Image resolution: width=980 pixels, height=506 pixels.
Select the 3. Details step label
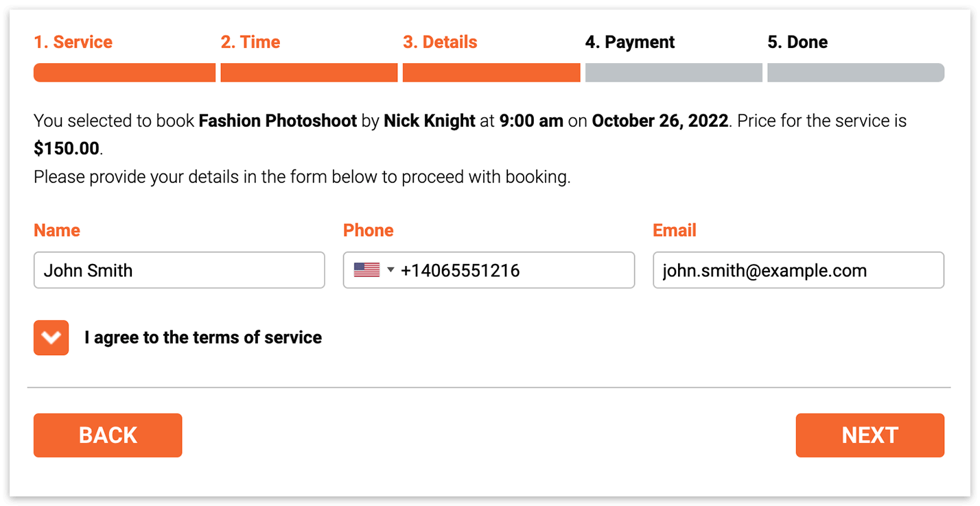click(x=440, y=43)
